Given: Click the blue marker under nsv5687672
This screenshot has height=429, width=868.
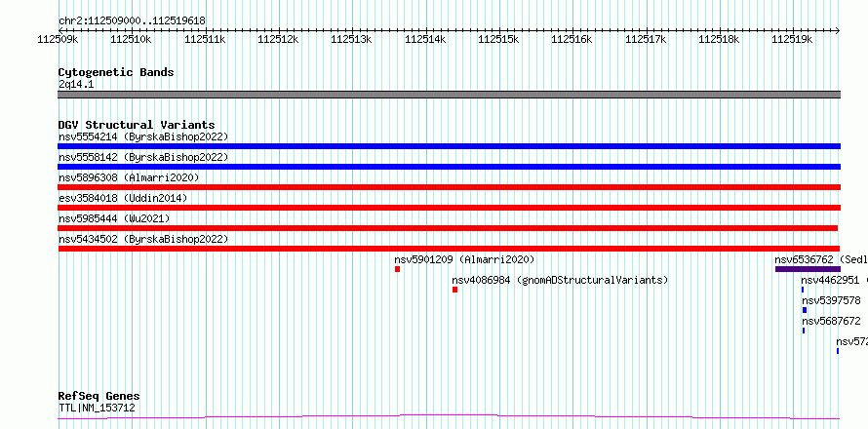Looking at the screenshot, I should [x=804, y=331].
